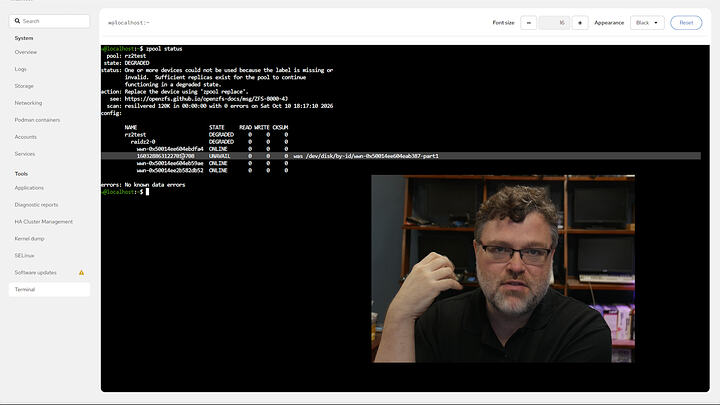This screenshot has width=720, height=405.
Task: Open Applications under Tools
Action: coord(29,188)
